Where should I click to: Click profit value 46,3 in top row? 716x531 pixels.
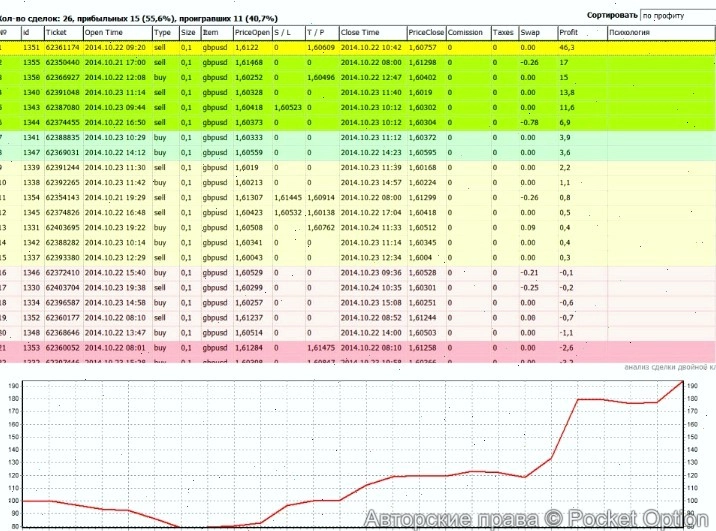[567, 47]
